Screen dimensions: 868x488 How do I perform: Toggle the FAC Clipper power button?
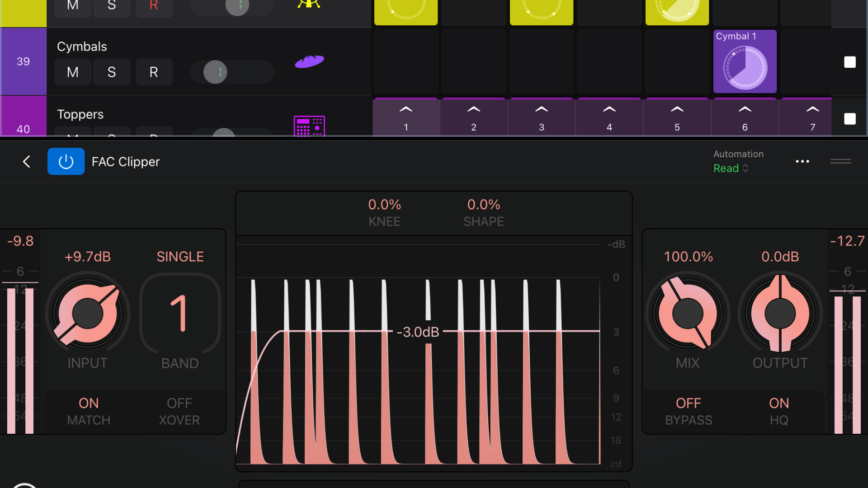[x=66, y=161]
